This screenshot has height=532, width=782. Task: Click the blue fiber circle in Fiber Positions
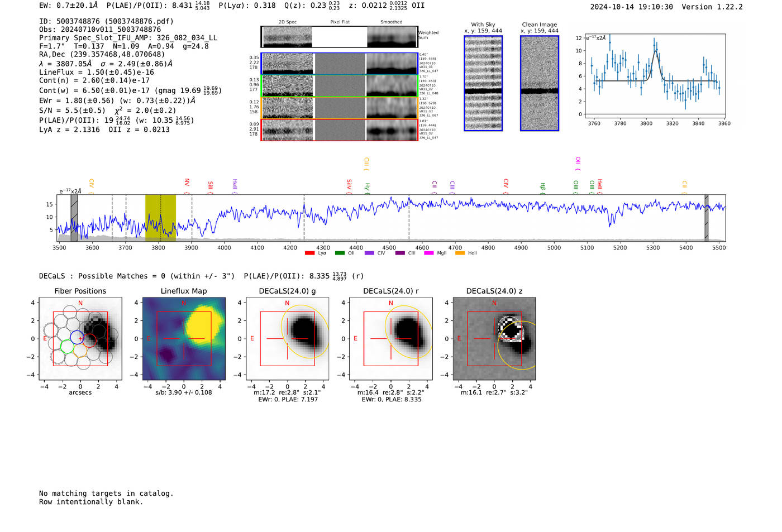pyautogui.click(x=77, y=337)
